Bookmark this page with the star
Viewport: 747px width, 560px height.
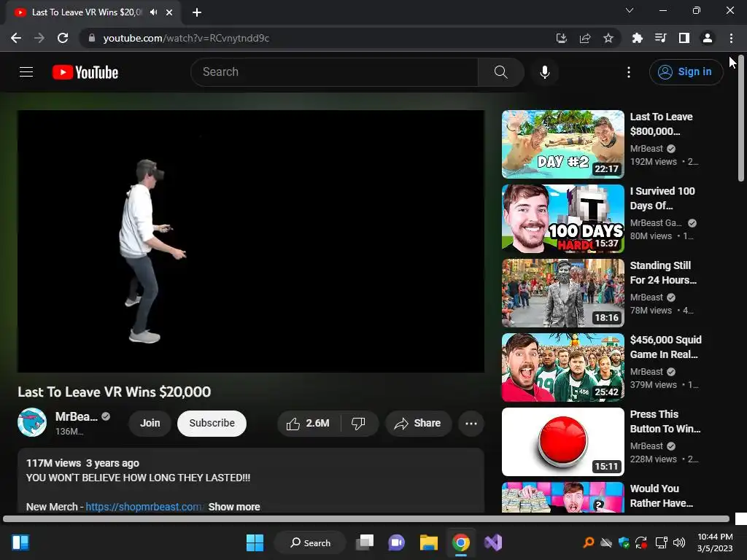pos(608,38)
